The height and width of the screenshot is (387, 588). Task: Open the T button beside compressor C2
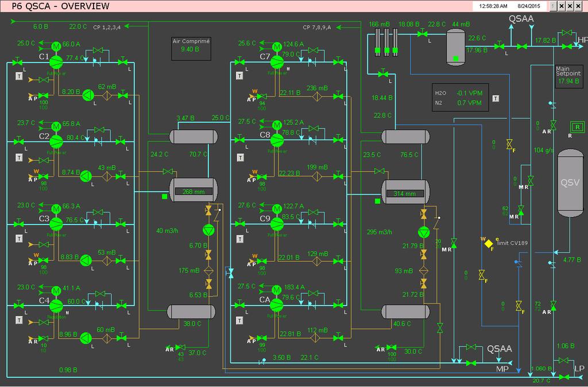pos(19,158)
